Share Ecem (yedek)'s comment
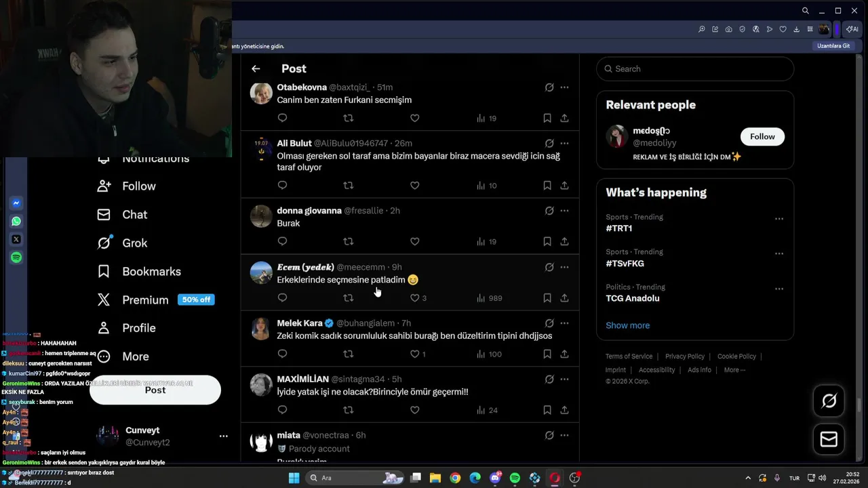 click(564, 298)
